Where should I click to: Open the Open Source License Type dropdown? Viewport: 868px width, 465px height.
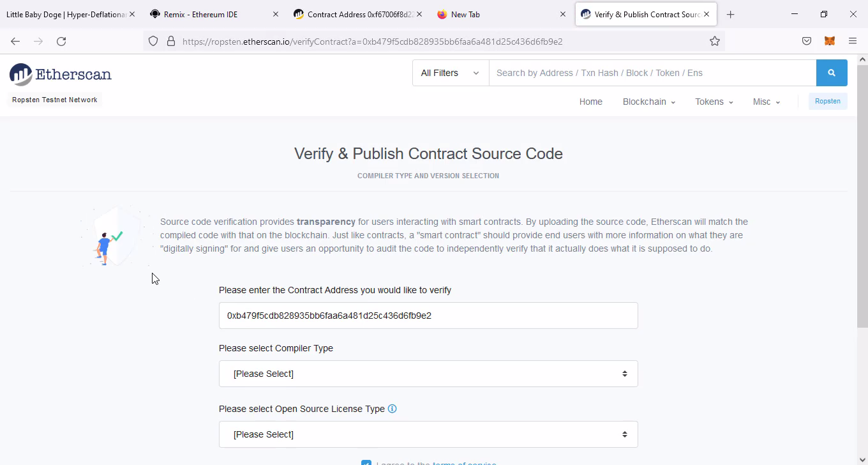pyautogui.click(x=428, y=434)
